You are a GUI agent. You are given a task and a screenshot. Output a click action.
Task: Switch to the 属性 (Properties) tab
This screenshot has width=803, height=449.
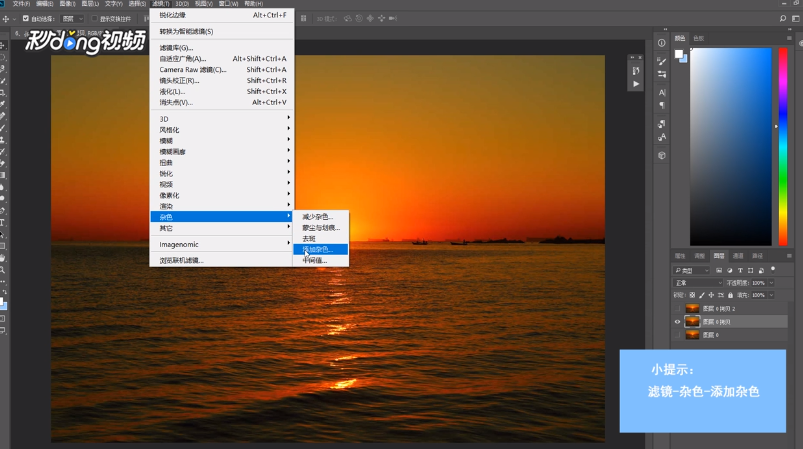(x=680, y=256)
